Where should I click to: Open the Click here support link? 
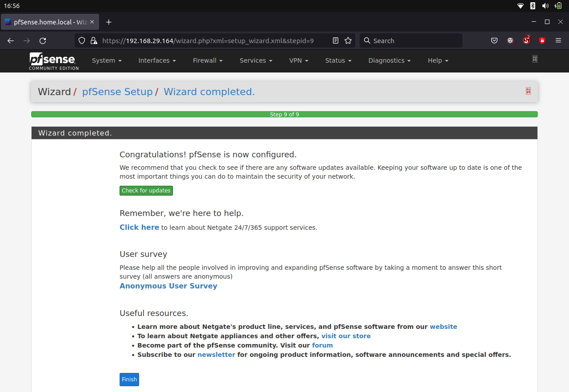coord(139,227)
